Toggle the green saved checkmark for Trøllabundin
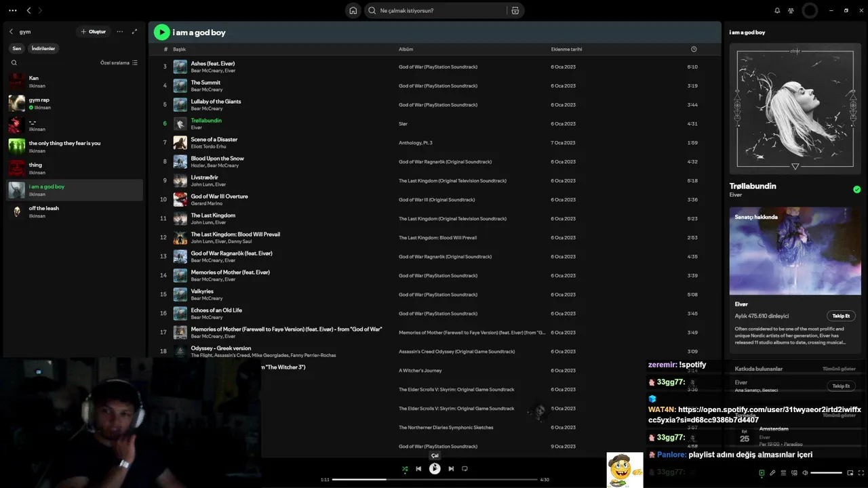 pos(856,190)
